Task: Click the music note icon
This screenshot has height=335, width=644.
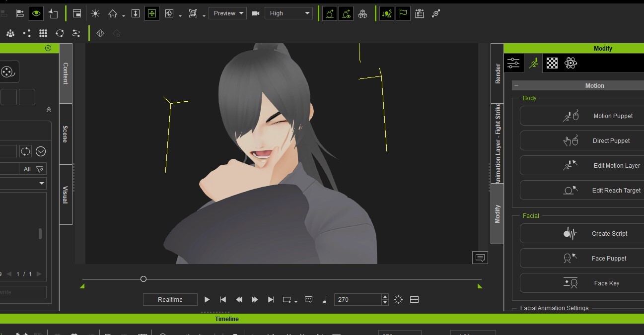Action: pyautogui.click(x=325, y=299)
